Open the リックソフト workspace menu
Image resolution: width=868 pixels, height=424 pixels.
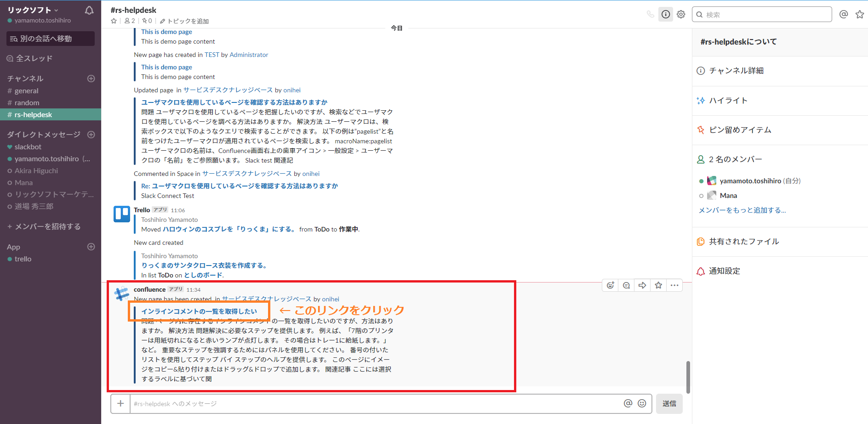coord(33,10)
